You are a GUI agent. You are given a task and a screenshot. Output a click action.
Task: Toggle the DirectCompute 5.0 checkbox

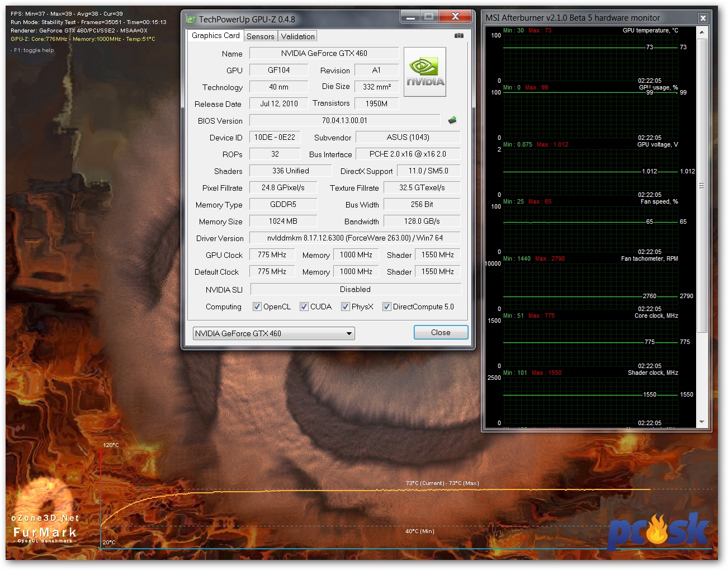click(x=387, y=307)
